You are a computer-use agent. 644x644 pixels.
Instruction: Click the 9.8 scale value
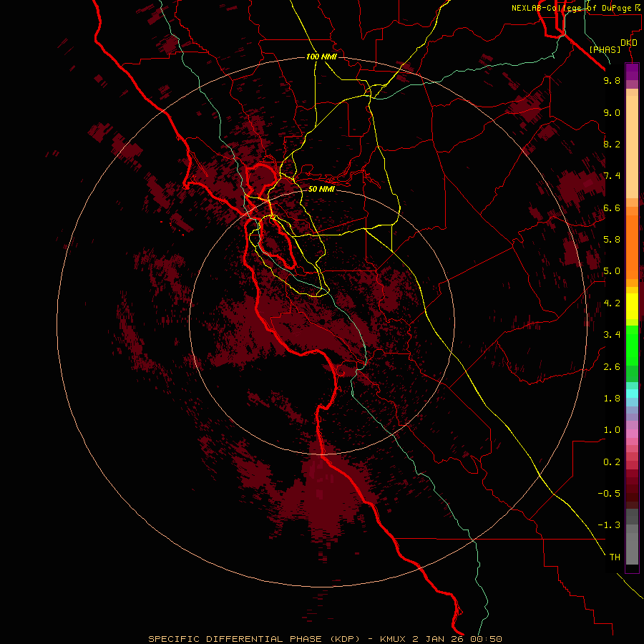612,81
